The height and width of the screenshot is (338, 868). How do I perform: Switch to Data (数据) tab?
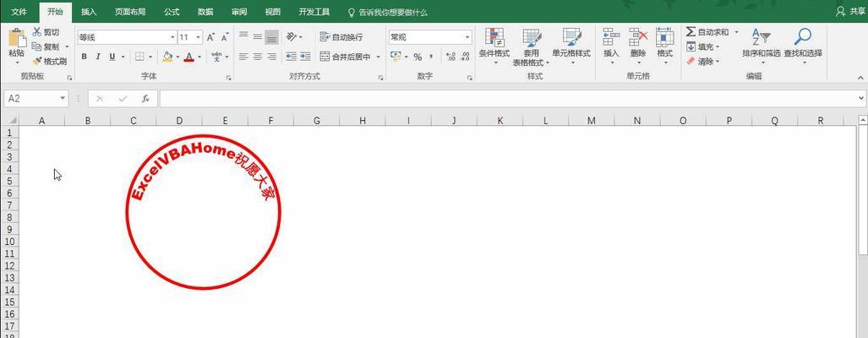(x=205, y=12)
